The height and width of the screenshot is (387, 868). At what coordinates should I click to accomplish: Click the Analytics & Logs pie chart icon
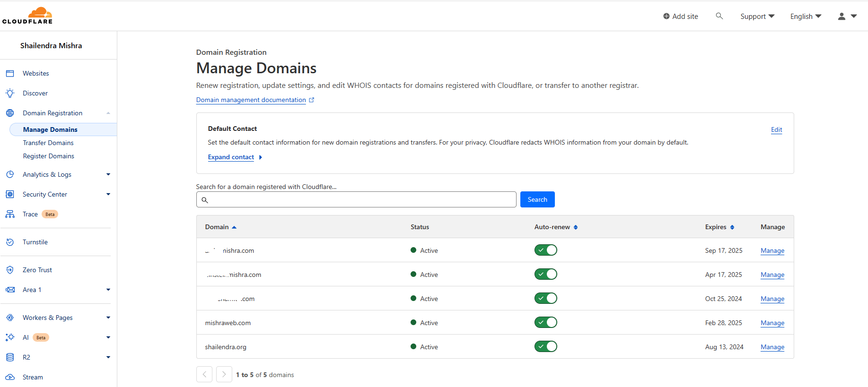pos(10,174)
